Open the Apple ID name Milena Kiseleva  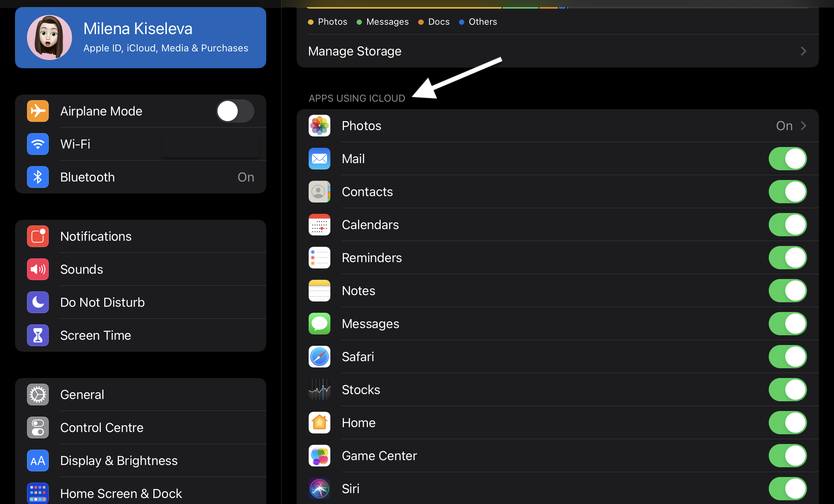(x=138, y=28)
